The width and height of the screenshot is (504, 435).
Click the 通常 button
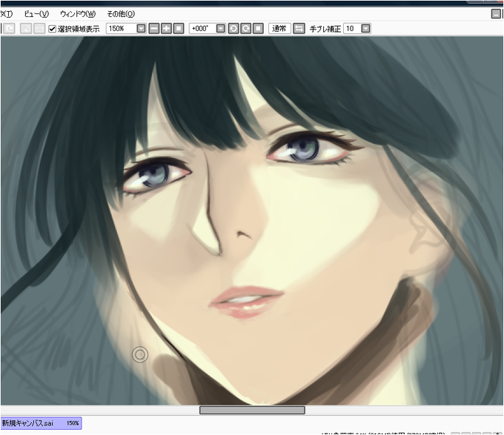(279, 29)
